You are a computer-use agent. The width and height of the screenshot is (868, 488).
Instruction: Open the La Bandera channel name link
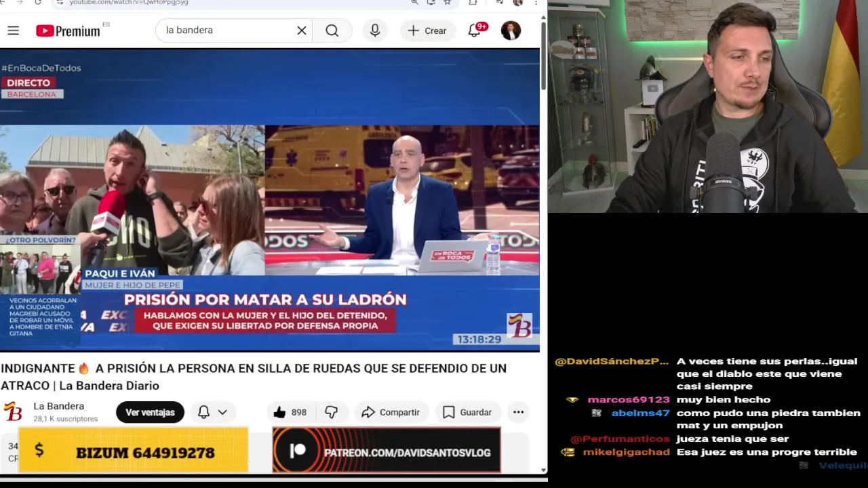[x=59, y=406]
